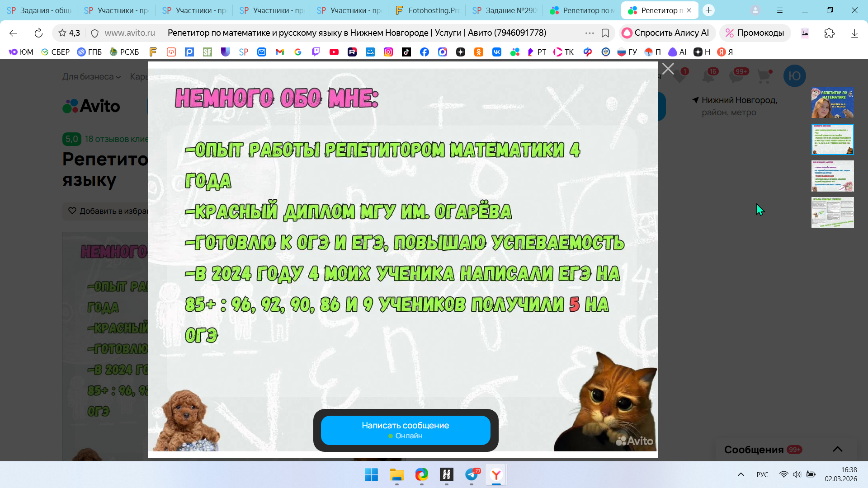
Task: Open downloads arrow icon
Action: point(854,33)
